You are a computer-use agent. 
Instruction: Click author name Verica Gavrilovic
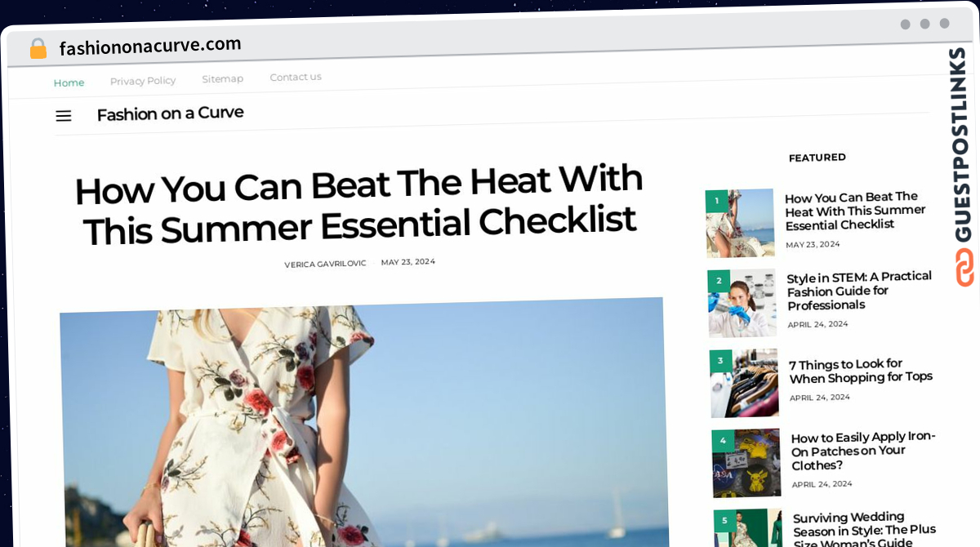(x=325, y=264)
